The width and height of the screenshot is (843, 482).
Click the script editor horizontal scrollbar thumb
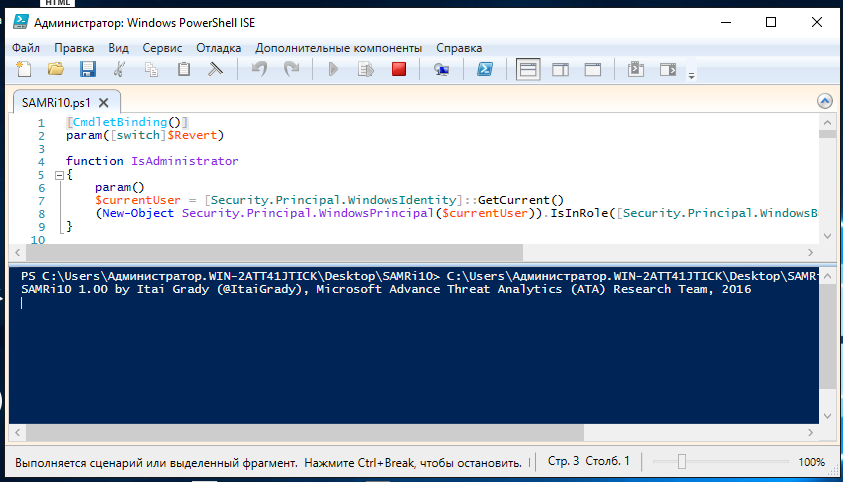coord(274,252)
